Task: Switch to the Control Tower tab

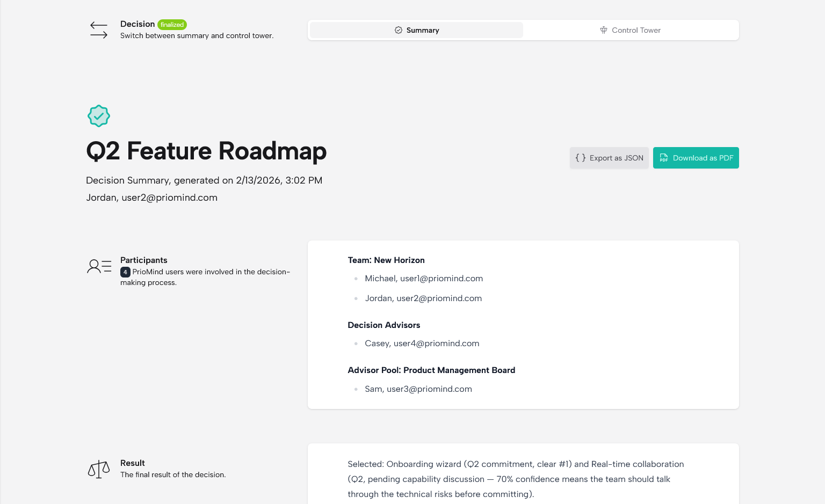Action: click(631, 30)
